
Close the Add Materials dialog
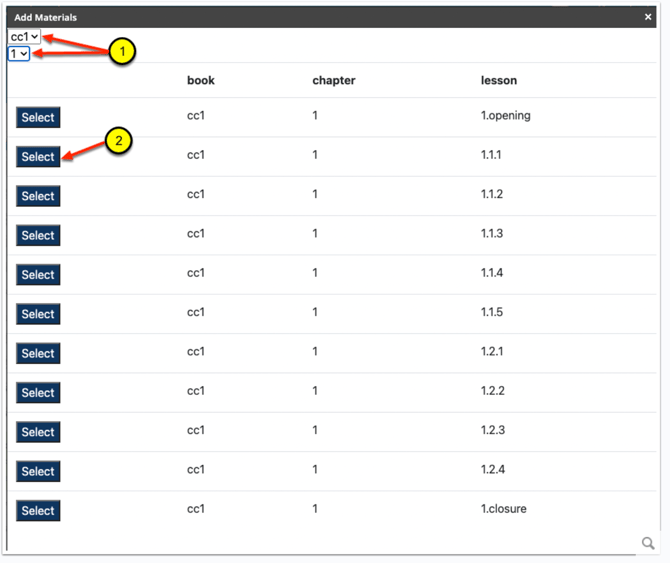(x=648, y=17)
